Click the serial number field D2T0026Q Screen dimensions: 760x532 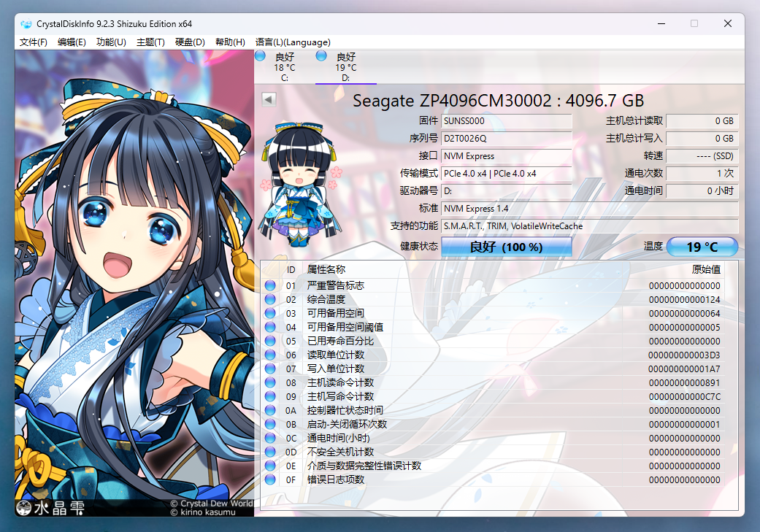[x=507, y=139]
